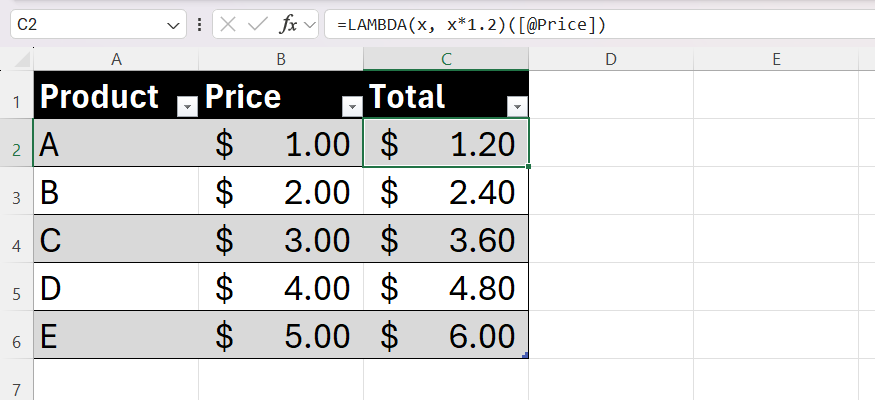Screen dimensions: 875x400
Task: Select cell containing product A
Action: 116,143
